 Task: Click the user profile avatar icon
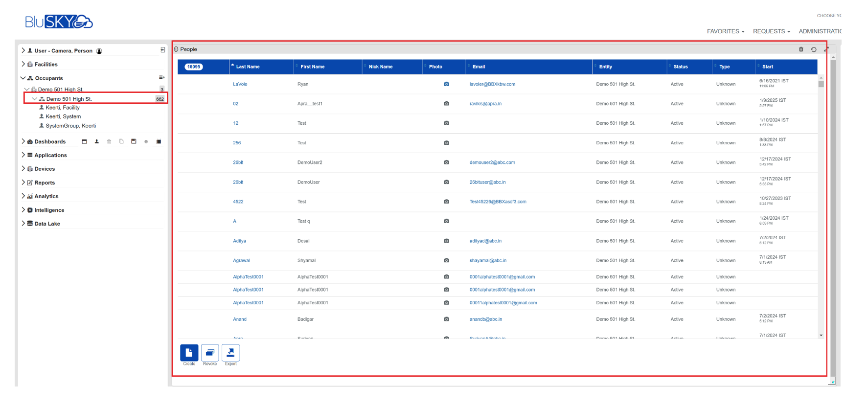(99, 51)
